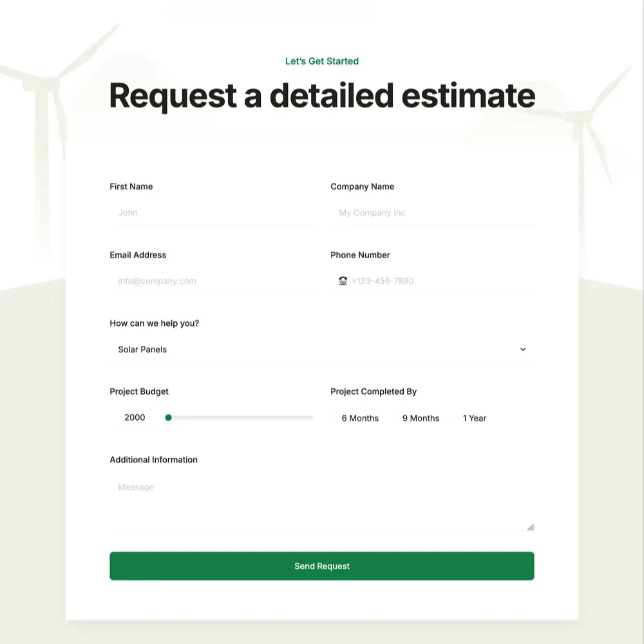This screenshot has width=644, height=644.
Task: Click the "Project Completed By" label
Action: click(374, 392)
